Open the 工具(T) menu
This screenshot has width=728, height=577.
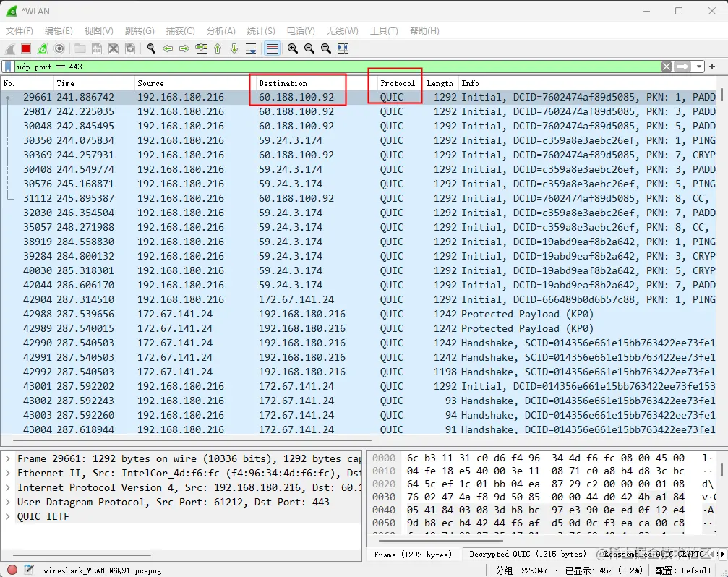click(x=383, y=30)
